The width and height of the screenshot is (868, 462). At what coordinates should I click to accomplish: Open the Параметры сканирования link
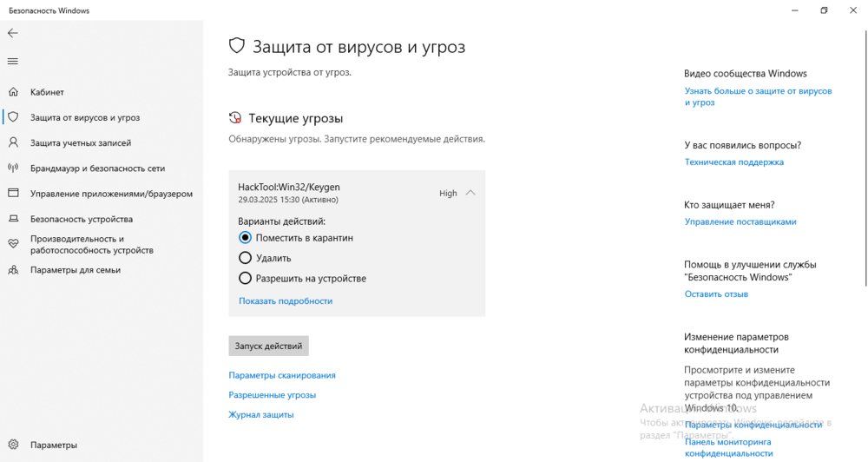tap(282, 375)
